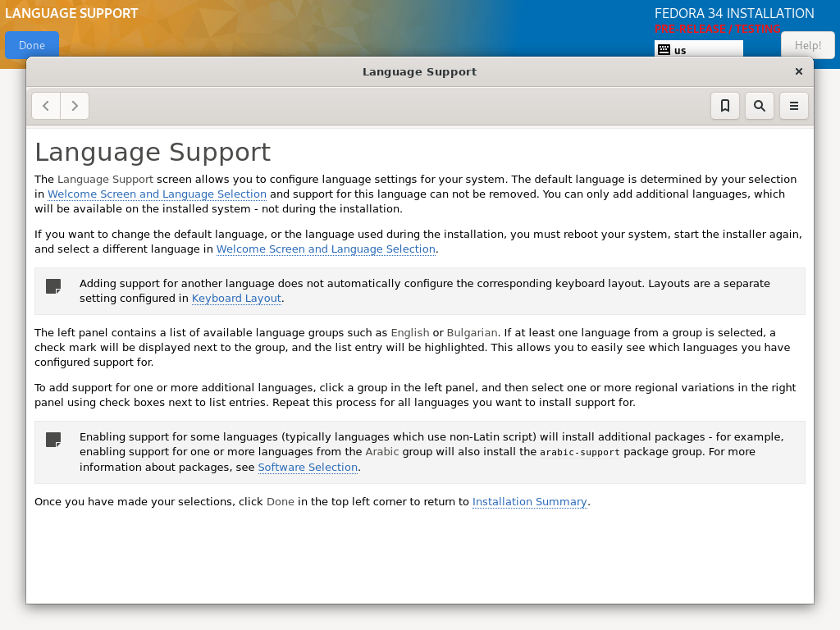Screen dimensions: 840x630
Task: Click the word 'Arabic' in the note
Action: click(x=382, y=452)
